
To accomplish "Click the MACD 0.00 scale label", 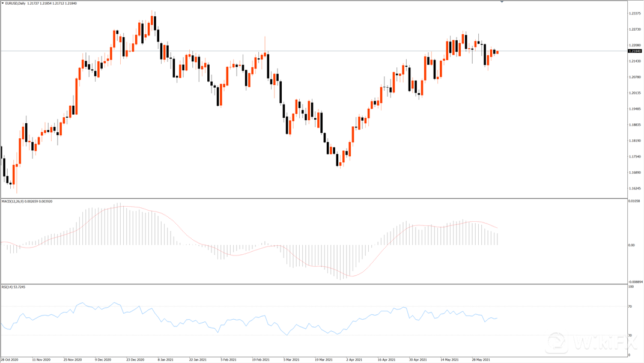I will coord(631,245).
